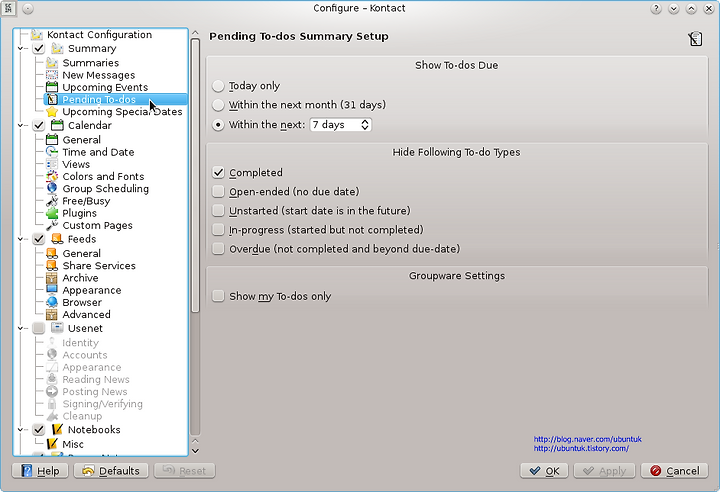720x492 pixels.
Task: Click the Feeds Advanced icon
Action: tap(52, 315)
